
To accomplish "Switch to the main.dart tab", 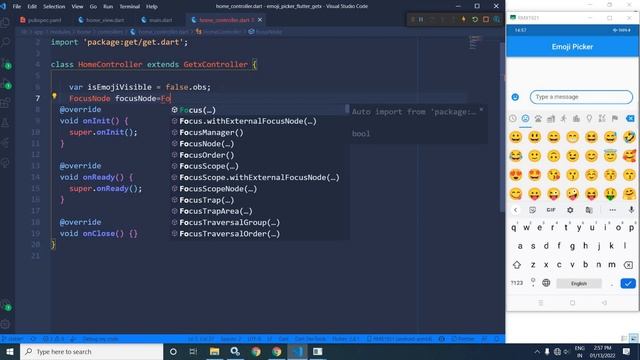I will click(x=157, y=20).
